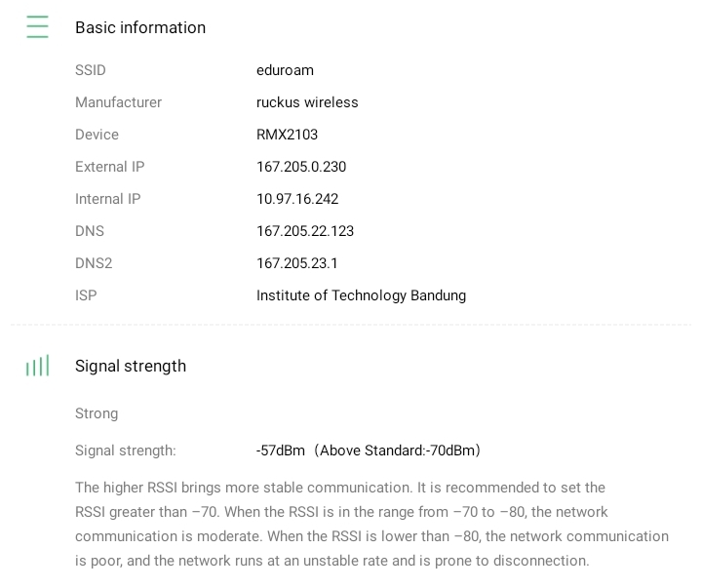
Task: Click the signal strength bars icon
Action: pyautogui.click(x=37, y=366)
